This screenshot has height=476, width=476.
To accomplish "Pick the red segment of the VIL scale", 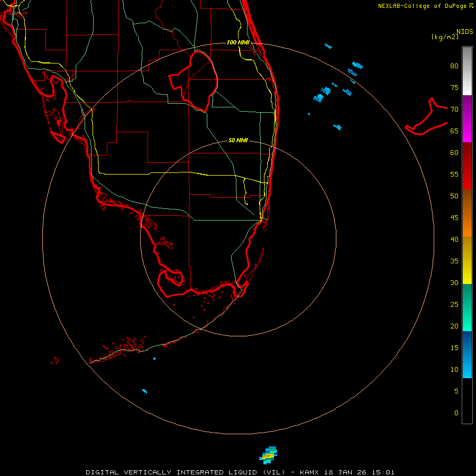I will point(467,166).
